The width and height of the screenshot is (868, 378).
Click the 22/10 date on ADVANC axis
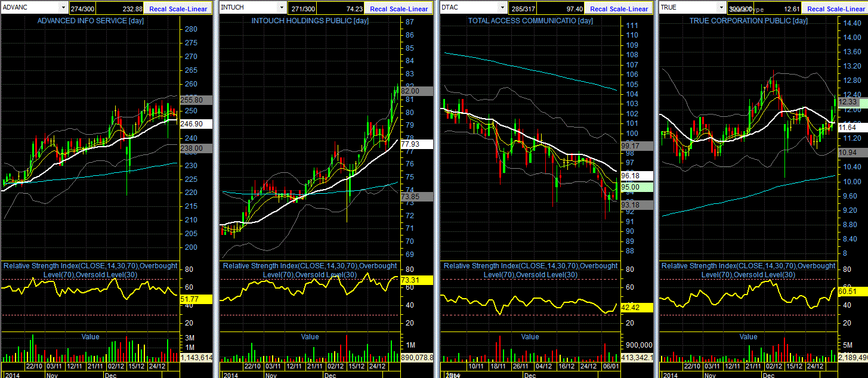(34, 366)
